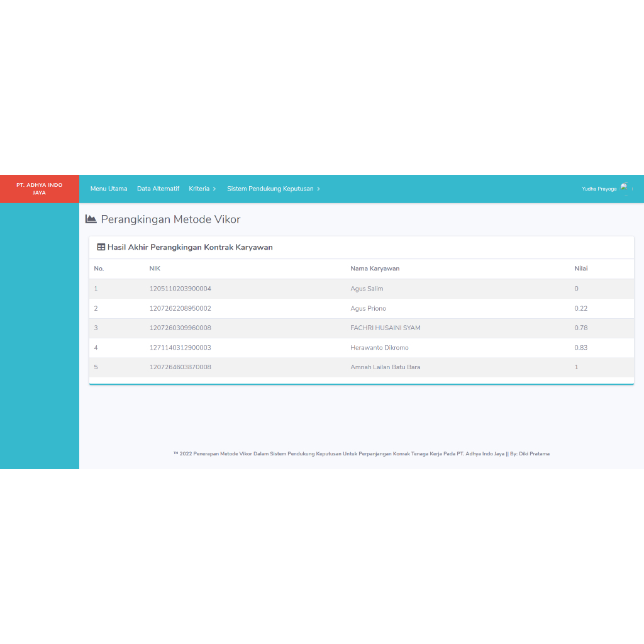Click the chevron next to Kriteria
Viewport: 644px width, 644px height.
[x=214, y=189]
